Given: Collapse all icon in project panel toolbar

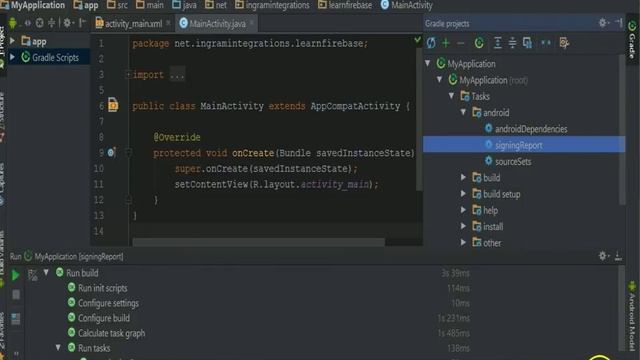Looking at the screenshot, I should (52, 23).
